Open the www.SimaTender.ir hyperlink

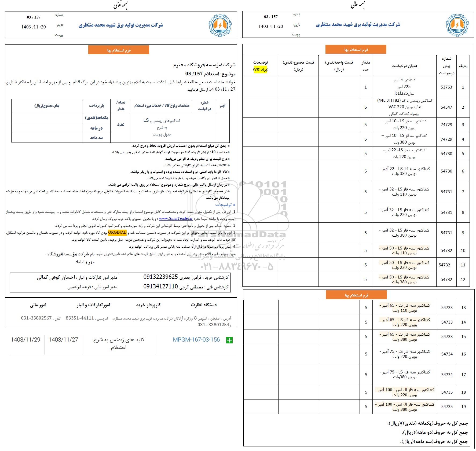click(176, 219)
